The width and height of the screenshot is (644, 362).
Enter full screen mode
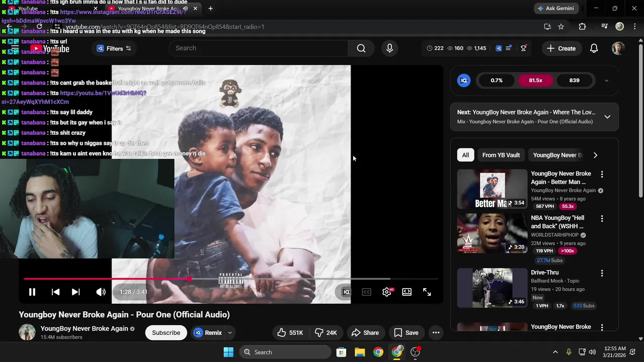427,292
